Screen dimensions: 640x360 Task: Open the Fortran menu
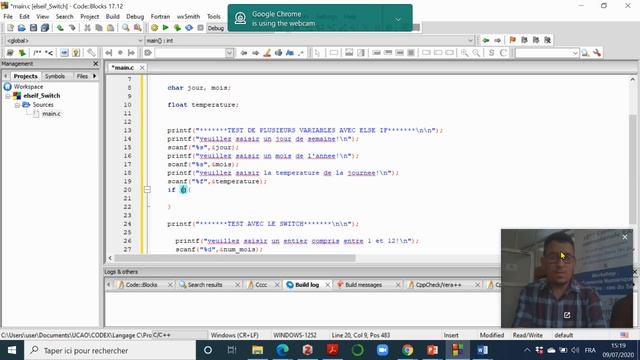click(x=160, y=16)
